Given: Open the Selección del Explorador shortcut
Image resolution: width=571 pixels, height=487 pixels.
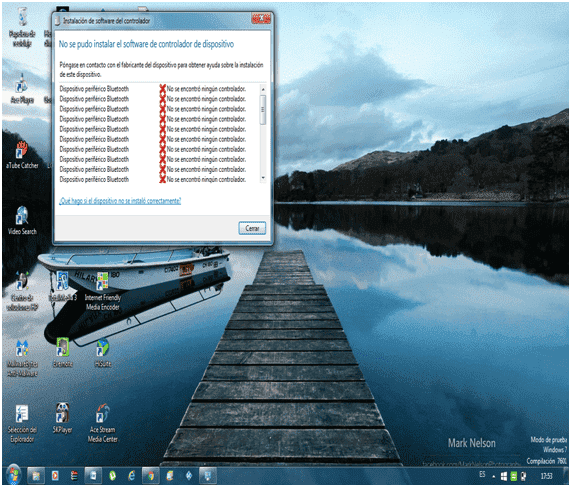Looking at the screenshot, I should [22, 424].
